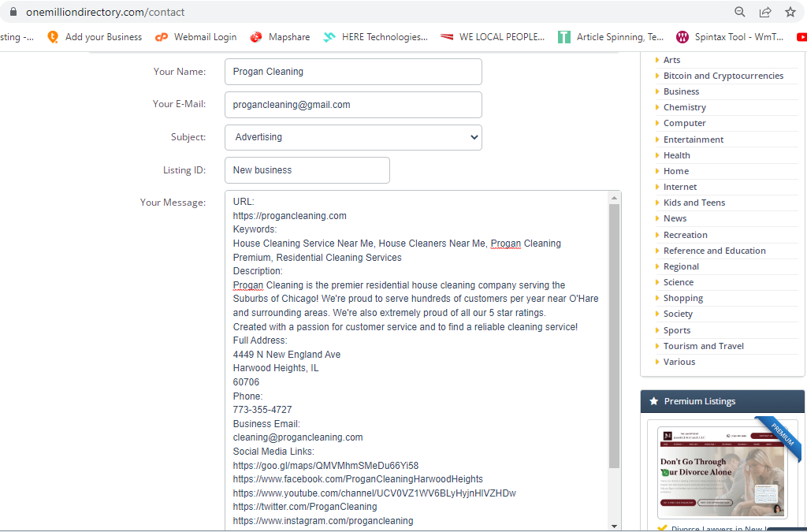Open the Science category
Viewport: 807px width, 532px height.
[679, 282]
